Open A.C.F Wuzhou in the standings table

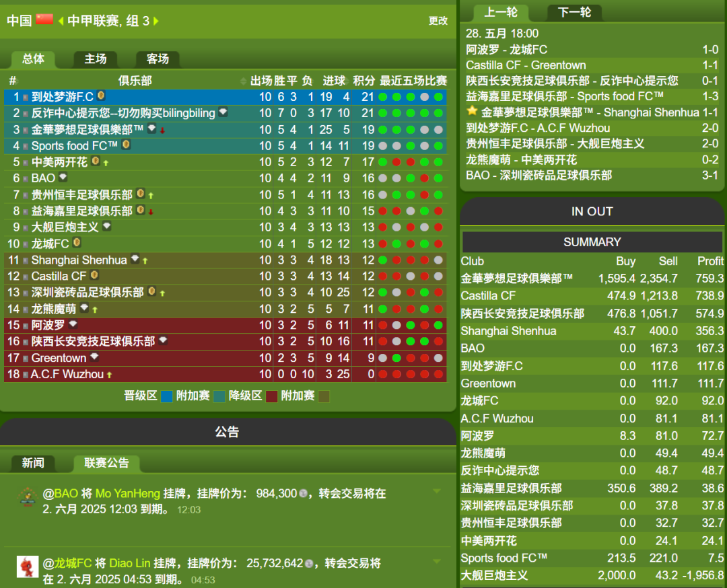pos(67,374)
